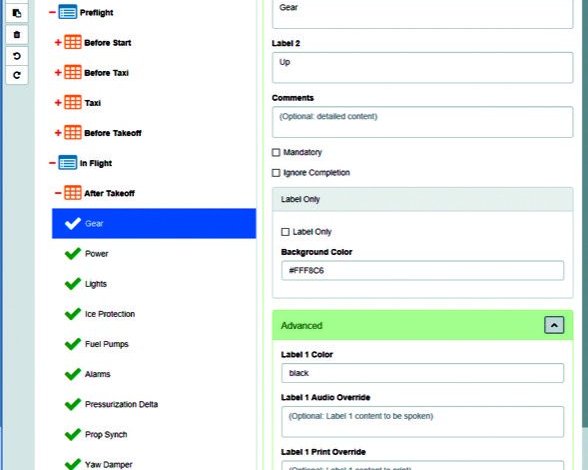588x470 pixels.
Task: Toggle the Ignore Completion checkbox
Action: click(x=276, y=173)
